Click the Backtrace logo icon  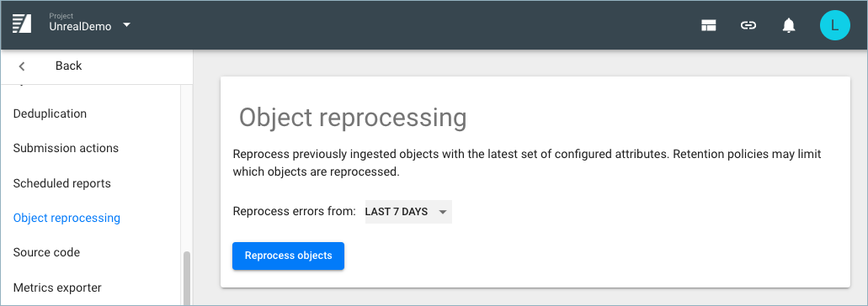tap(22, 24)
